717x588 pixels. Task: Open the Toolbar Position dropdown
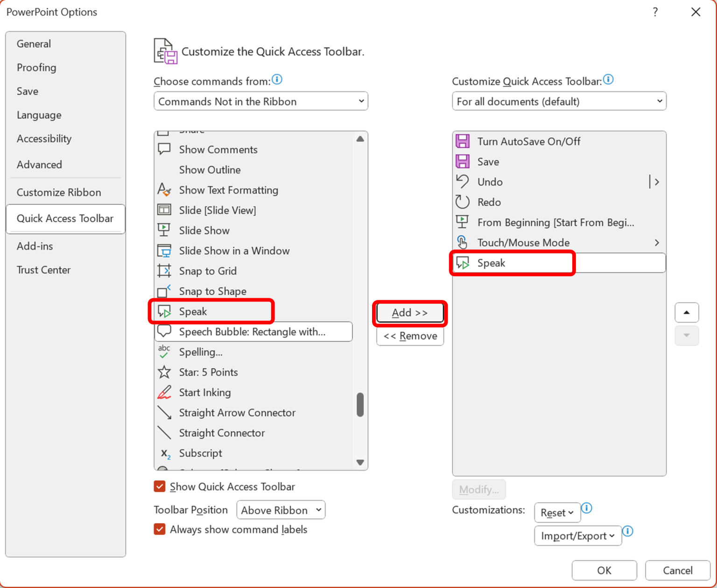coord(280,510)
